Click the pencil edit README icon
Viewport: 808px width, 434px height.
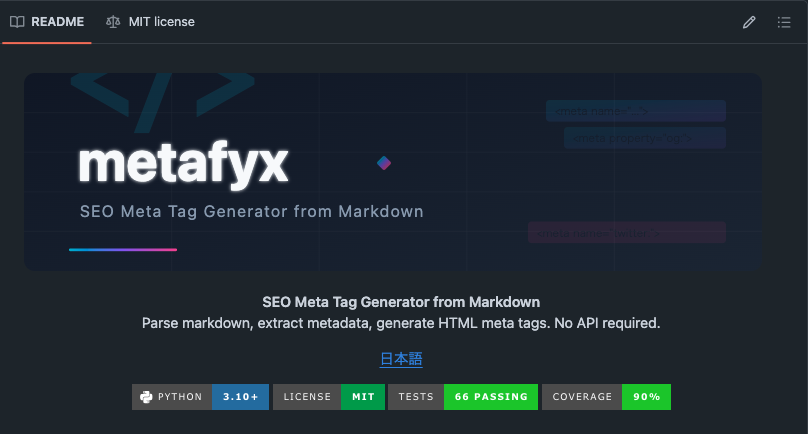click(x=749, y=22)
